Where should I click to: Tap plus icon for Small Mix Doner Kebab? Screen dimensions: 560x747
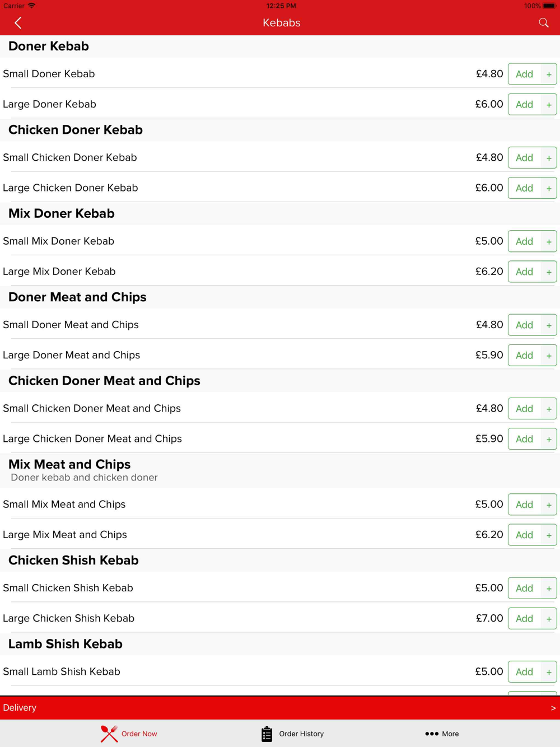[549, 241]
